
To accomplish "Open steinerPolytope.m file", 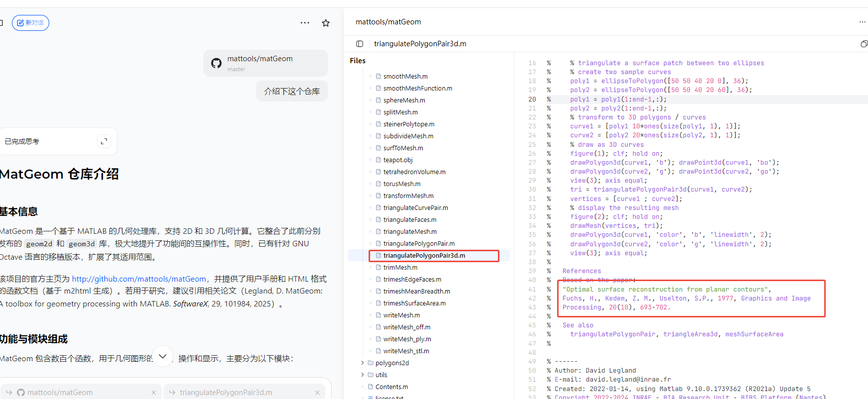I will click(x=409, y=124).
